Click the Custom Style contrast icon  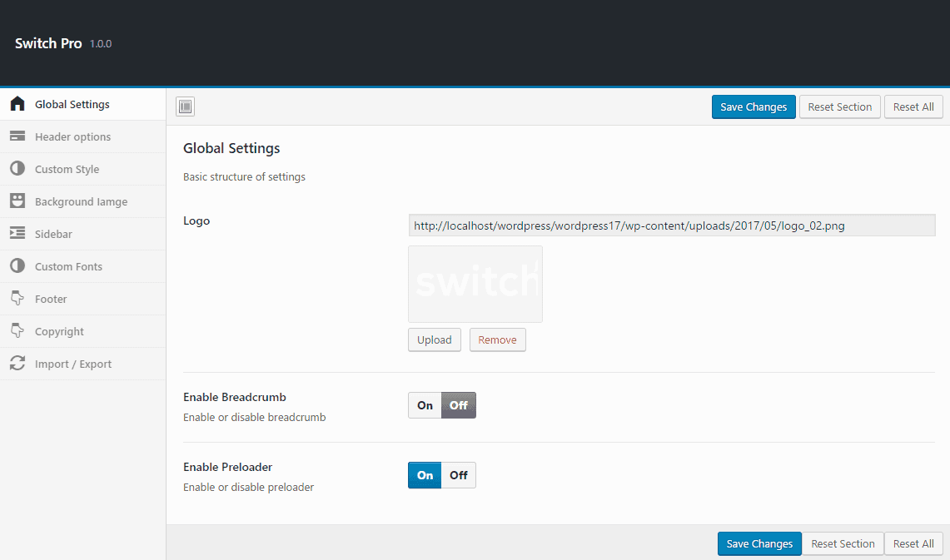point(17,169)
